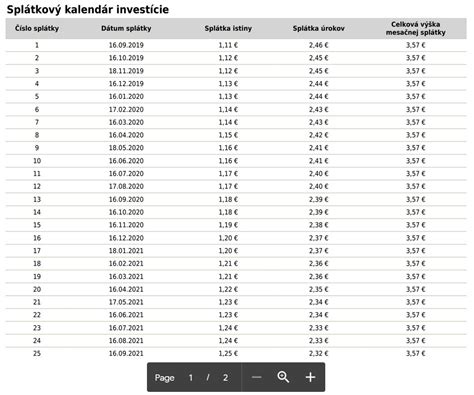Click date 17.05.2021 cell
This screenshot has width=474, height=395.
pos(126,302)
